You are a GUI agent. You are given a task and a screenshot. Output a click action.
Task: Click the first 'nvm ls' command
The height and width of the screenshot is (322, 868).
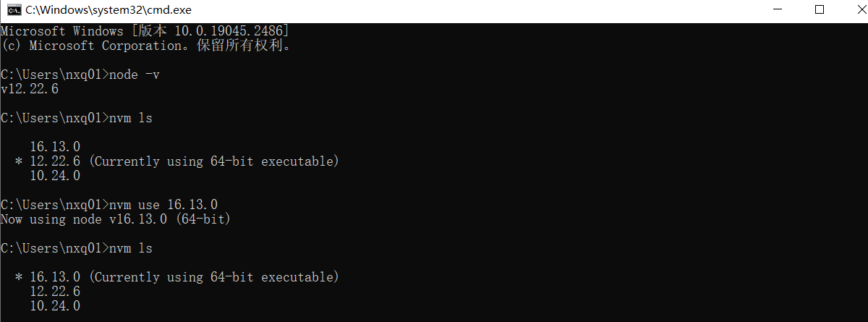(130, 118)
